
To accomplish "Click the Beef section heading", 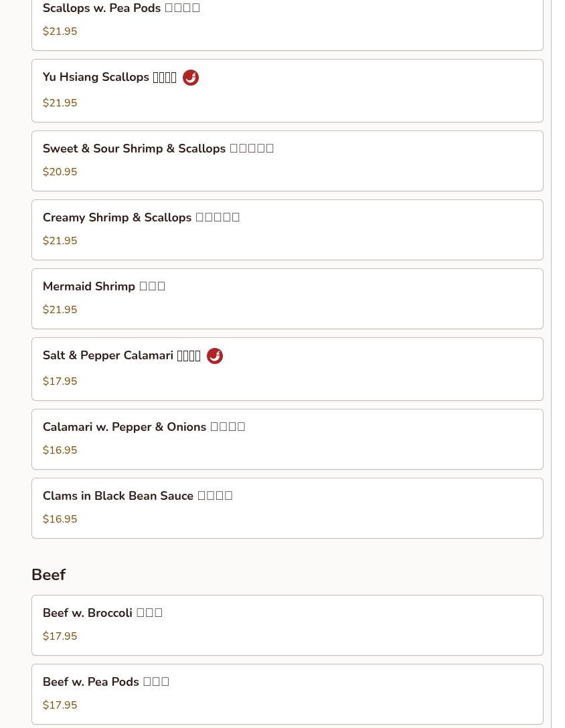I will (49, 575).
